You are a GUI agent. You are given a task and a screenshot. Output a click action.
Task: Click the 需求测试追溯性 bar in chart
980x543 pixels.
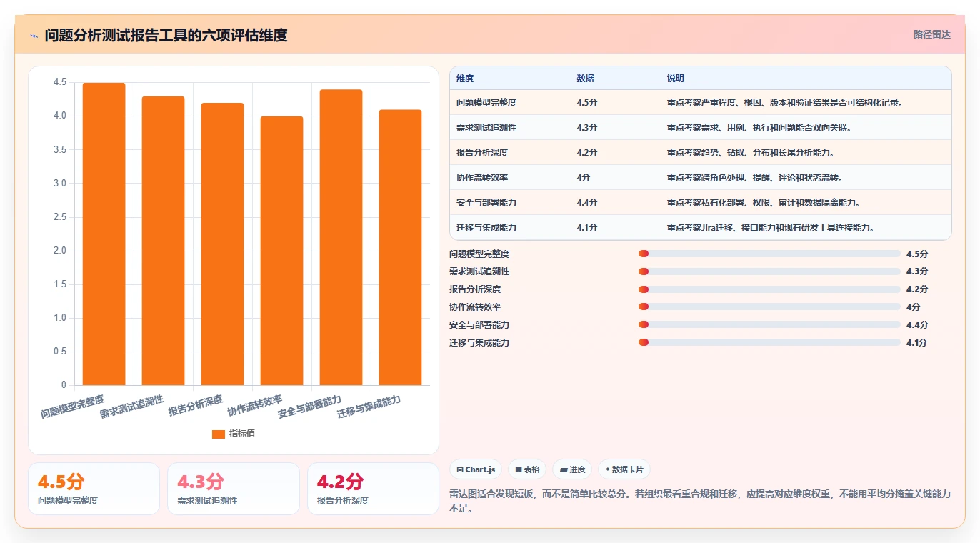click(x=164, y=241)
